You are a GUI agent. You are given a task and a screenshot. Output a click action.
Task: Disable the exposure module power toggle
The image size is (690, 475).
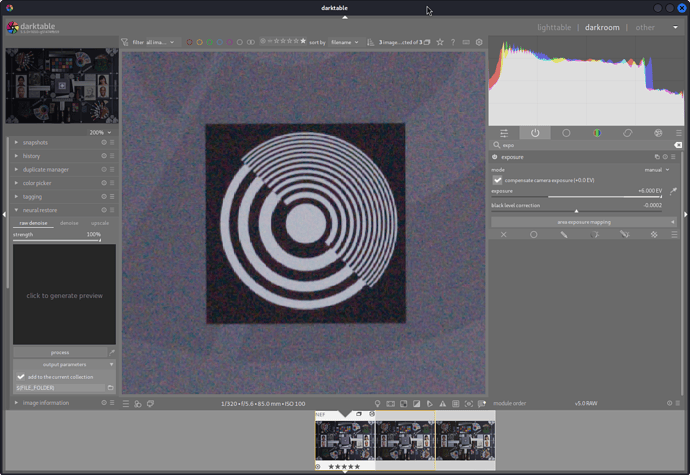495,157
